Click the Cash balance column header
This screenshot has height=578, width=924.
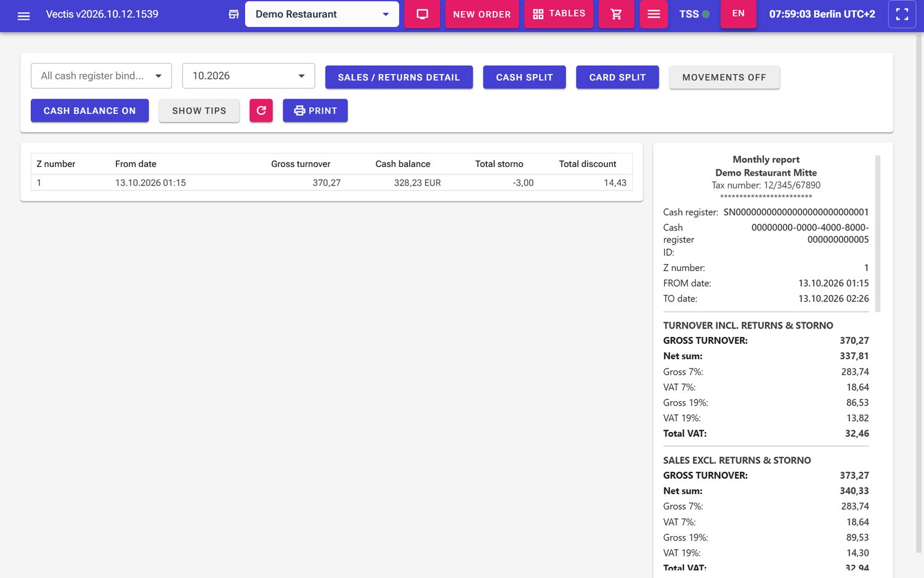(403, 164)
